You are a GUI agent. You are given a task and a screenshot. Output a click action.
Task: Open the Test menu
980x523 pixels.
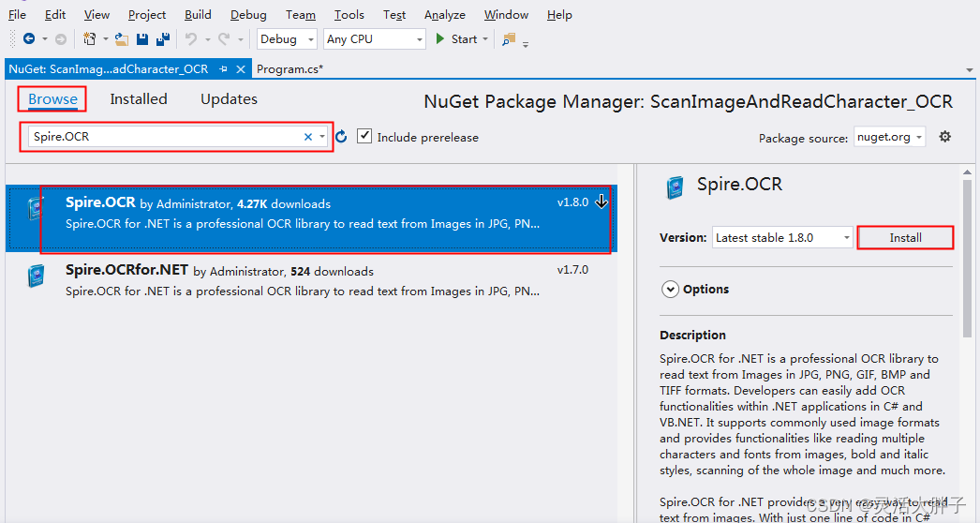394,14
